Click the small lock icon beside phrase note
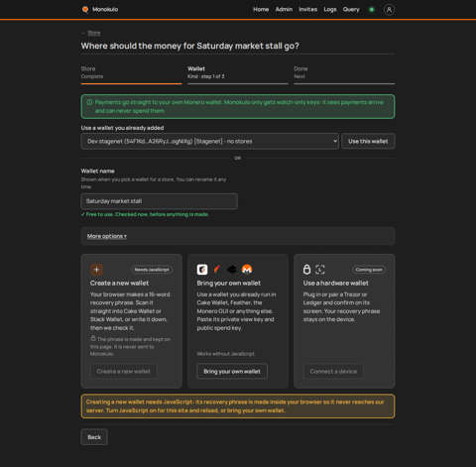 [x=93, y=338]
